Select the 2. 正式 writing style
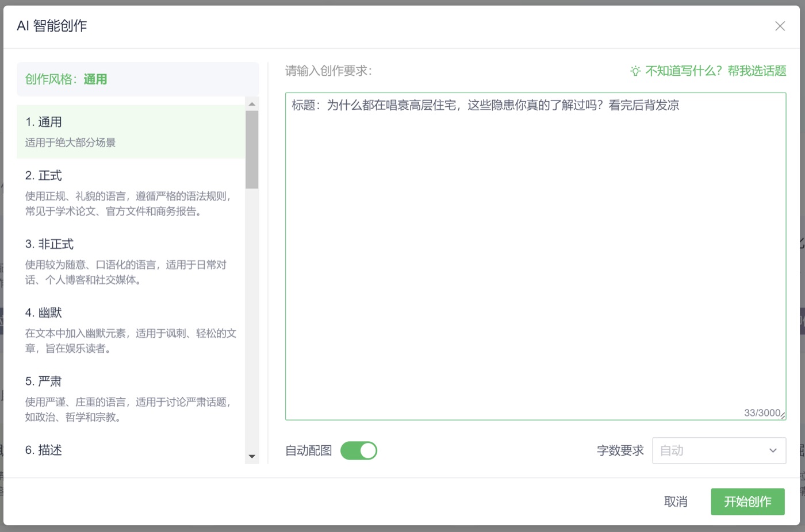The height and width of the screenshot is (532, 805). click(x=131, y=192)
